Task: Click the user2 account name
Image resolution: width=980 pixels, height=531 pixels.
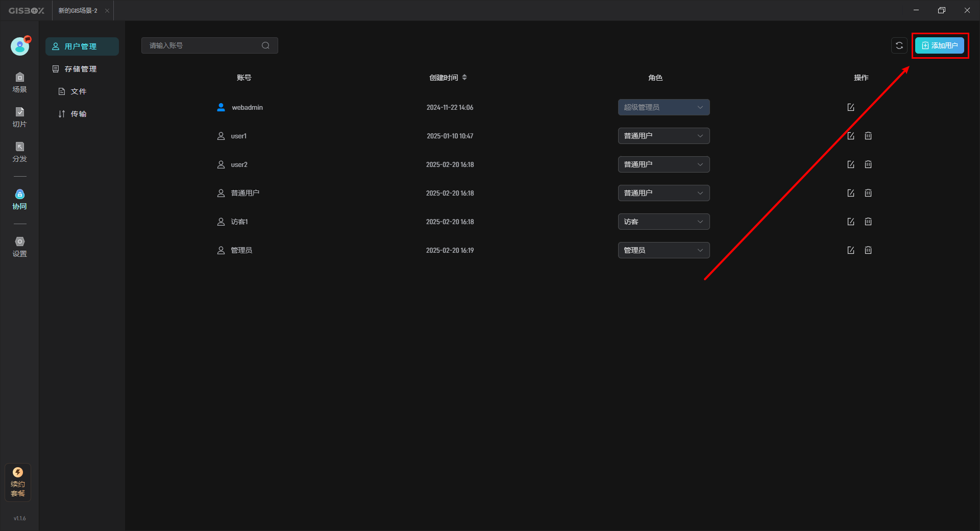Action: pyautogui.click(x=239, y=164)
